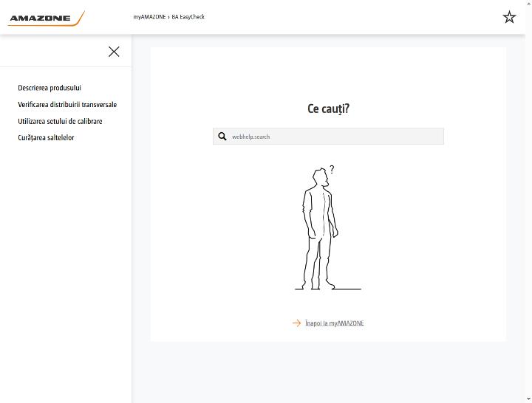Click the thinking man illustration
This screenshot has height=403, width=532.
pos(328,228)
